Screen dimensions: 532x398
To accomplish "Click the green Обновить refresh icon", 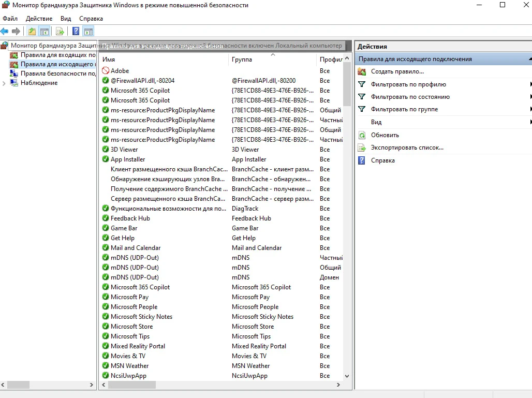I will pos(362,135).
